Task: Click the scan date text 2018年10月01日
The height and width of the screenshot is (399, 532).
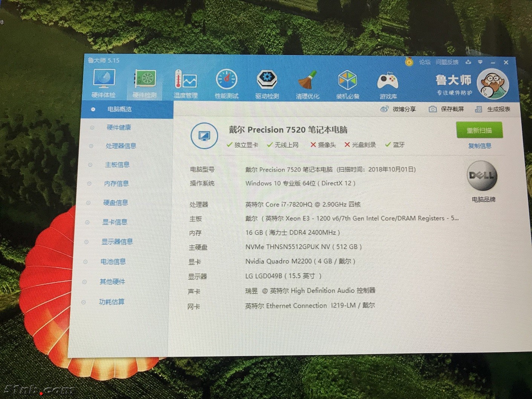Action: click(391, 170)
